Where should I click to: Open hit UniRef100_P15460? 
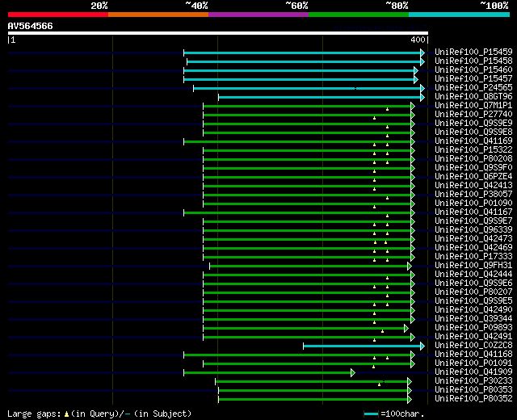click(473, 69)
